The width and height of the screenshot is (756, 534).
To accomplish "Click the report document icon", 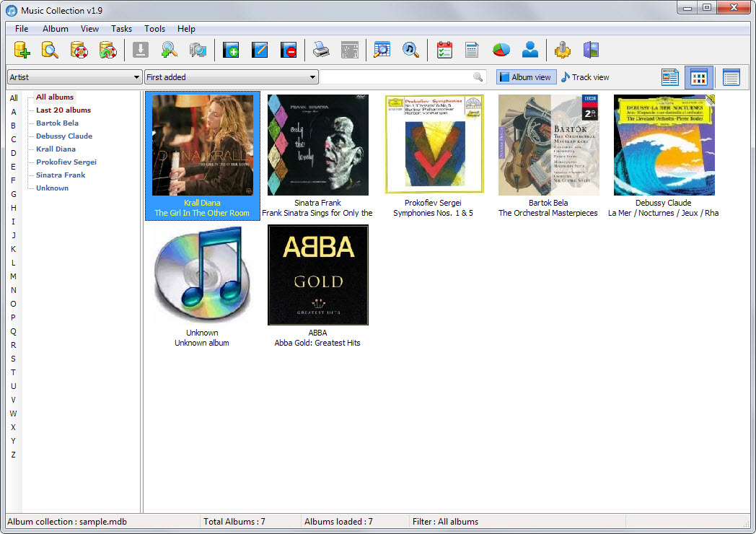I will point(472,50).
